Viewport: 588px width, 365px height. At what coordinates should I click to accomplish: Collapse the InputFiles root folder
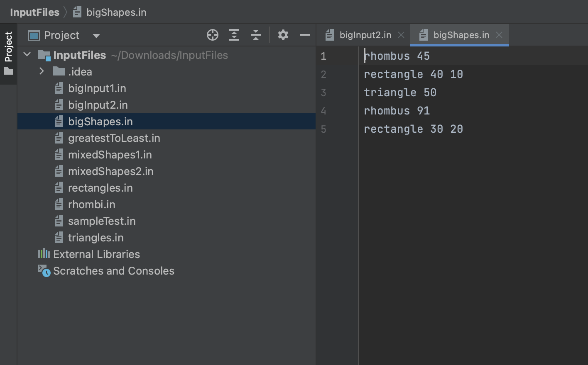coord(27,54)
